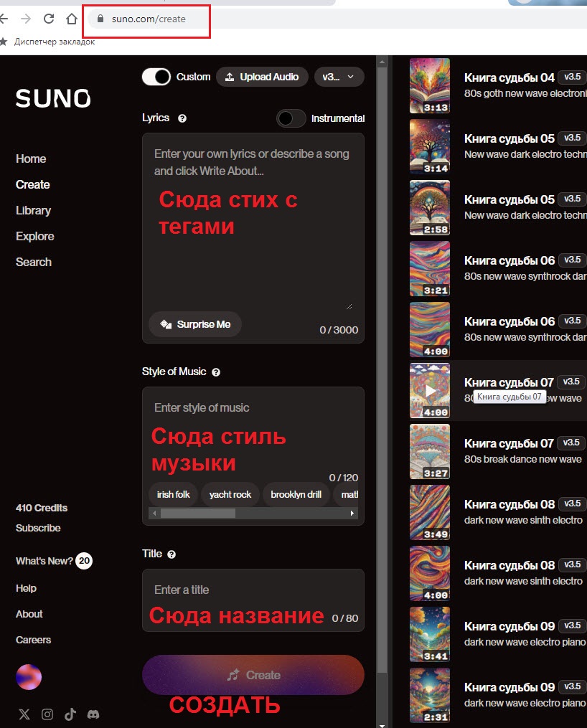Open Create in sidebar
This screenshot has height=728, width=587.
[32, 184]
